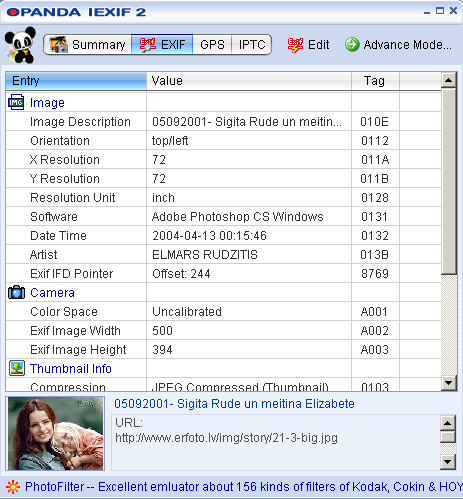Click the table scrollbar down arrow
Viewport: 463px width, 499px height.
(449, 382)
